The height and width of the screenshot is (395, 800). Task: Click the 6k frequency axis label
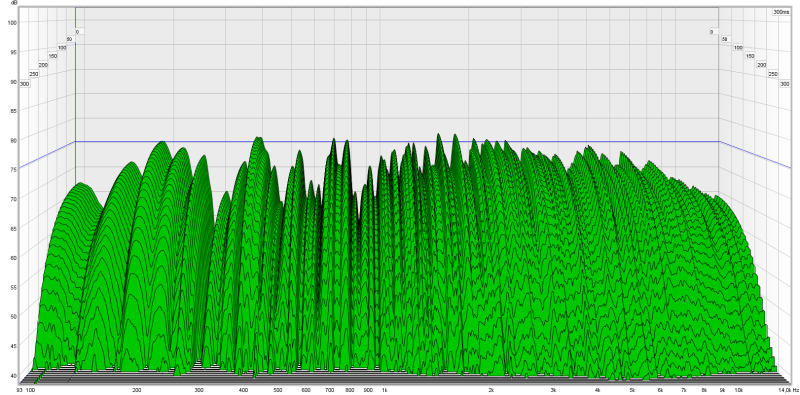660,390
